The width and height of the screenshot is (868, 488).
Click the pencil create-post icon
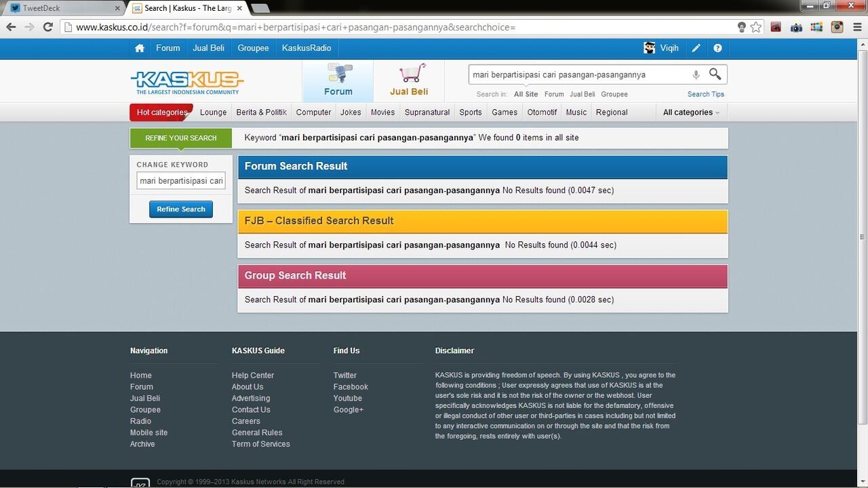point(696,48)
